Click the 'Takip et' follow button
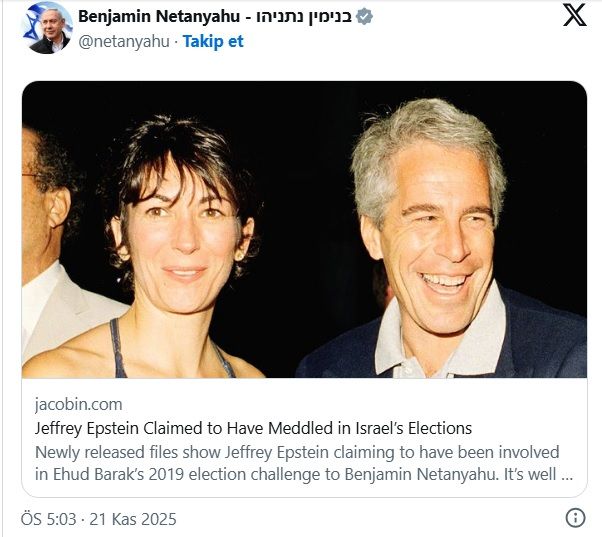The height and width of the screenshot is (537, 602). pyautogui.click(x=213, y=42)
